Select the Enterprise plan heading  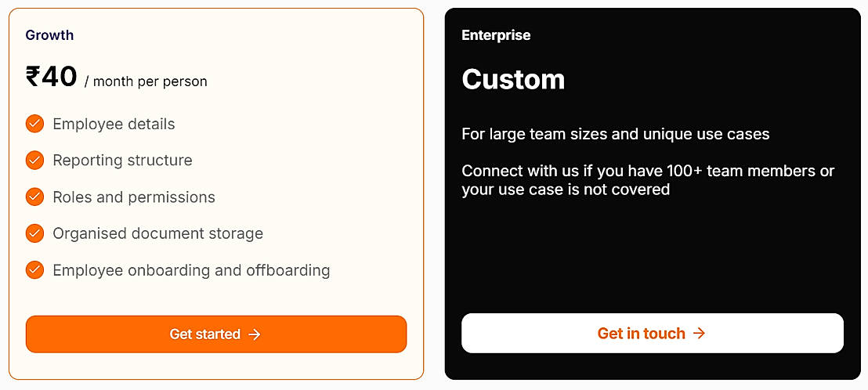point(496,35)
